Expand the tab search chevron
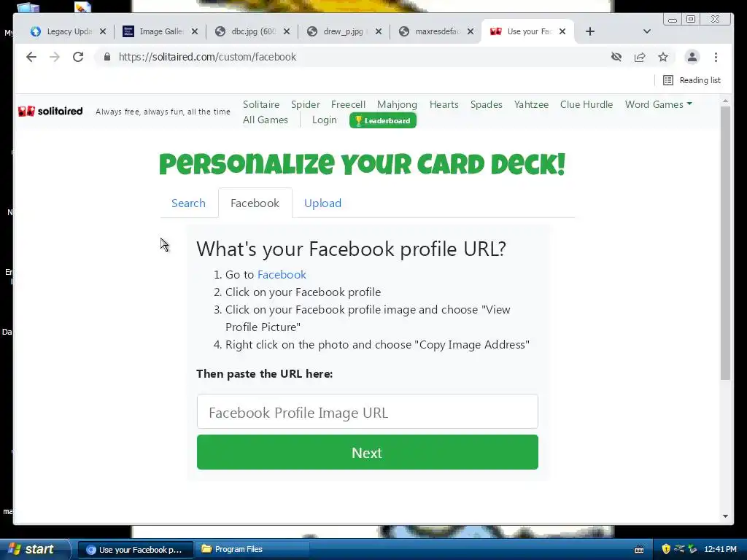This screenshot has height=560, width=747. tap(646, 31)
